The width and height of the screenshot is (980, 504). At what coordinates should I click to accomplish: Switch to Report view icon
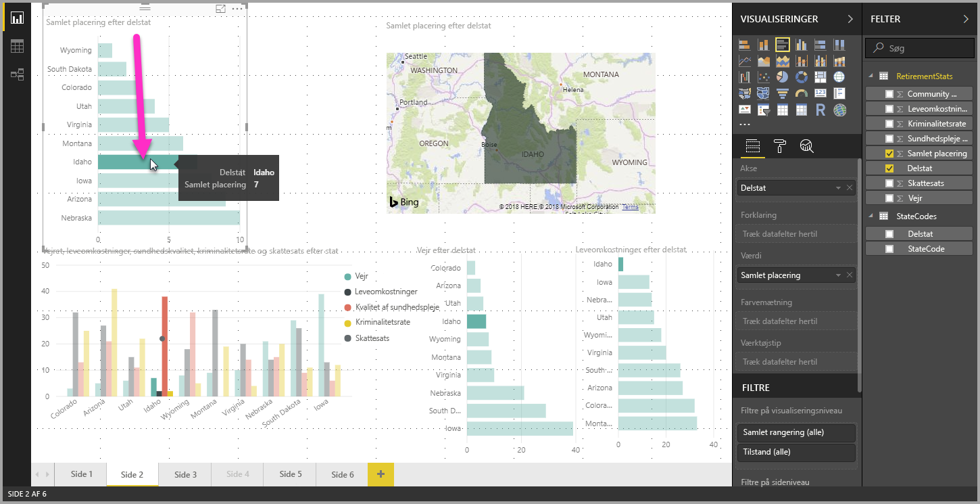click(x=17, y=18)
